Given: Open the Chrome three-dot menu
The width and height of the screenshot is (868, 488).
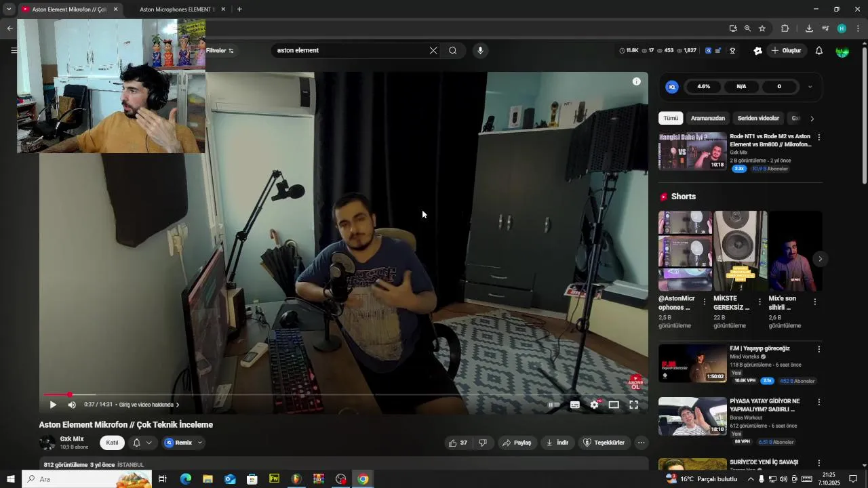Looking at the screenshot, I should click(858, 28).
